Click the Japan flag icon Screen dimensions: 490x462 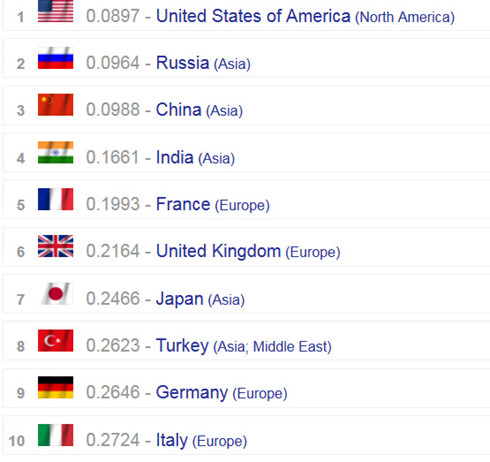point(56,293)
